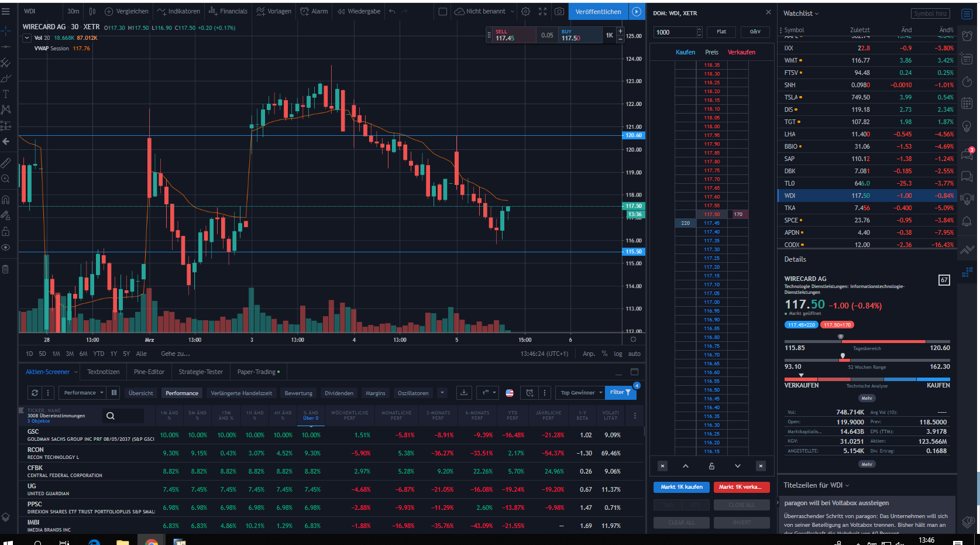This screenshot has height=545, width=980.
Task: Click the Symbol hinzufügen input in Watchlist
Action: coord(930,13)
